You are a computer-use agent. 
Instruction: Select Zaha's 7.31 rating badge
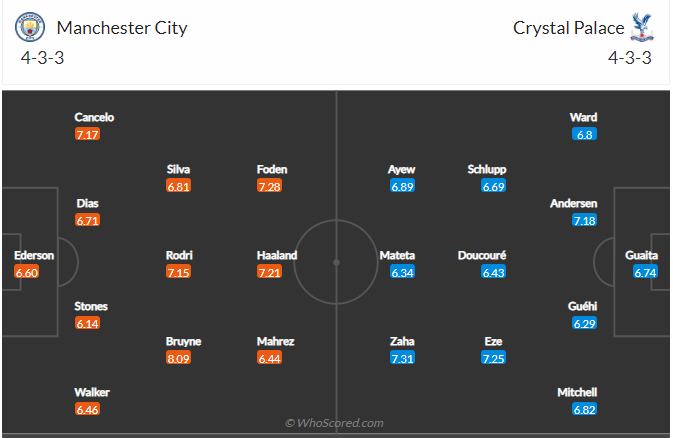click(402, 357)
